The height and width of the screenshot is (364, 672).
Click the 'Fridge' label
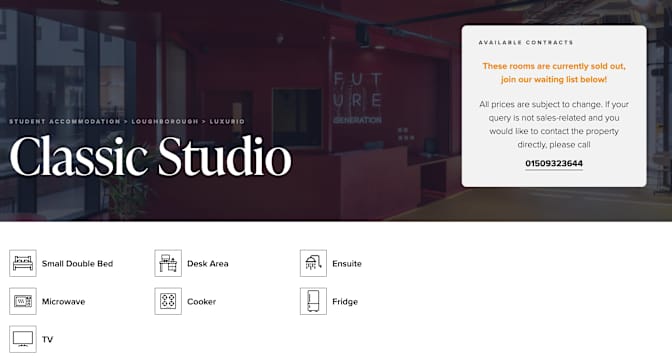[x=345, y=302]
